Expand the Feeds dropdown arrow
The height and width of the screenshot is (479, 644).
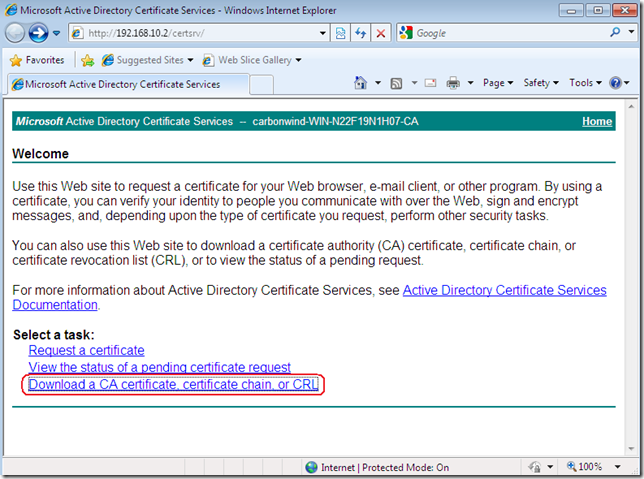(414, 83)
